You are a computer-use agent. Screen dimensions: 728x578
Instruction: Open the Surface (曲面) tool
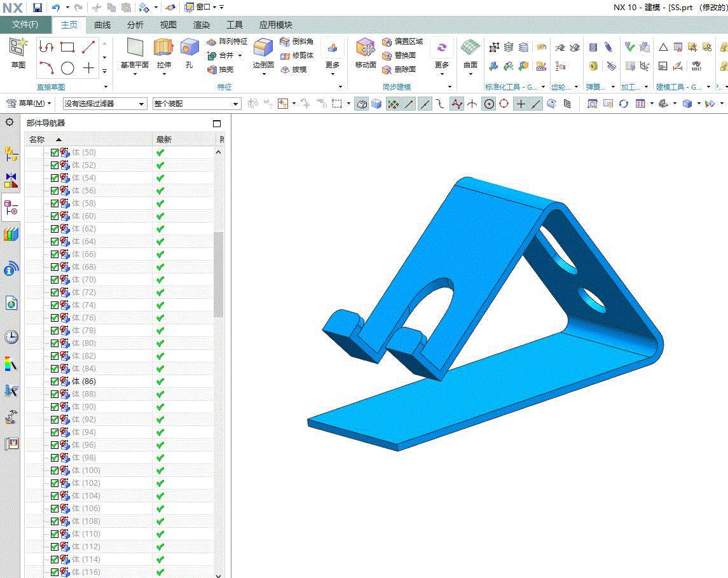point(470,53)
